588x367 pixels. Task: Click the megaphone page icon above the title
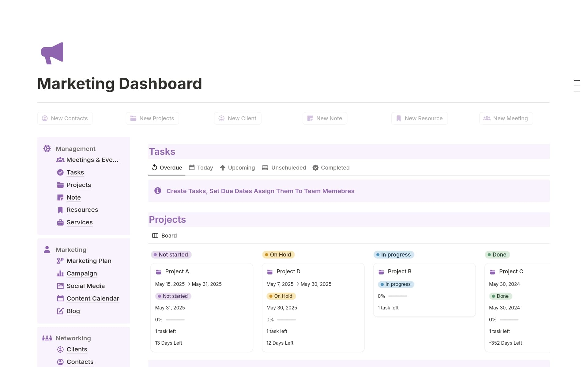point(52,53)
